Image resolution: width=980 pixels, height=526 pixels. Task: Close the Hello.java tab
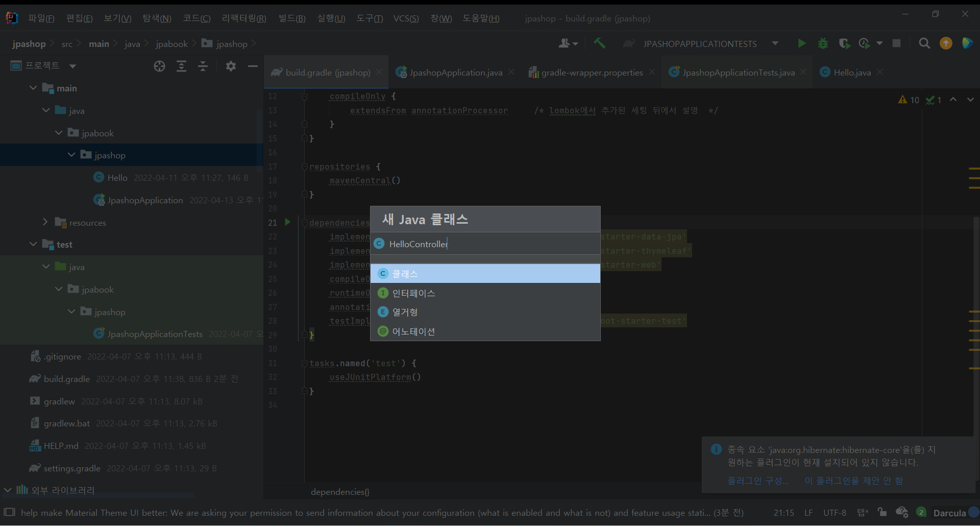[879, 73]
